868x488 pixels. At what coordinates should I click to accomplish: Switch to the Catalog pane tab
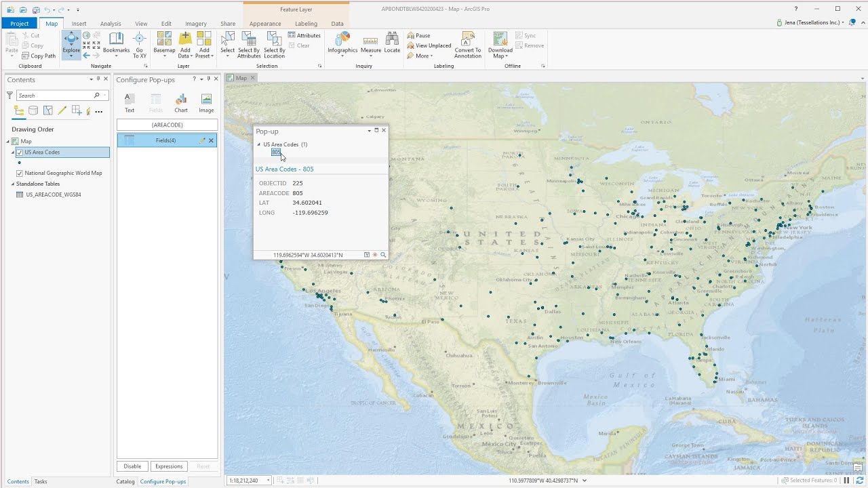[125, 481]
